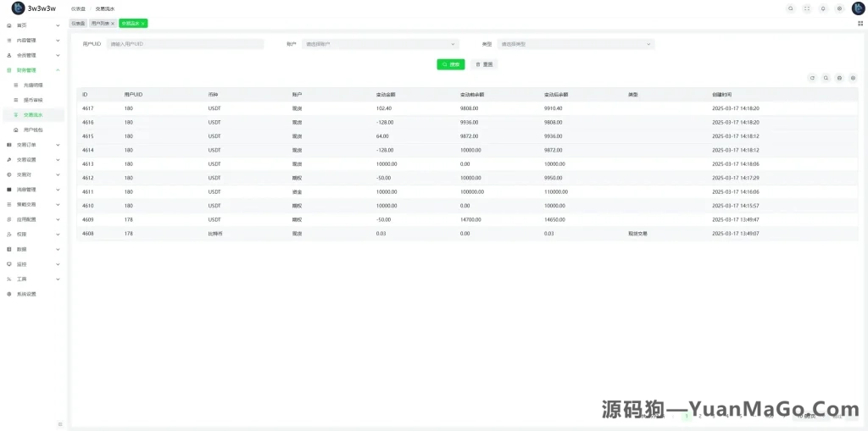Expand the 消息管理 sidebar menu
This screenshot has height=431, width=868.
(33, 190)
